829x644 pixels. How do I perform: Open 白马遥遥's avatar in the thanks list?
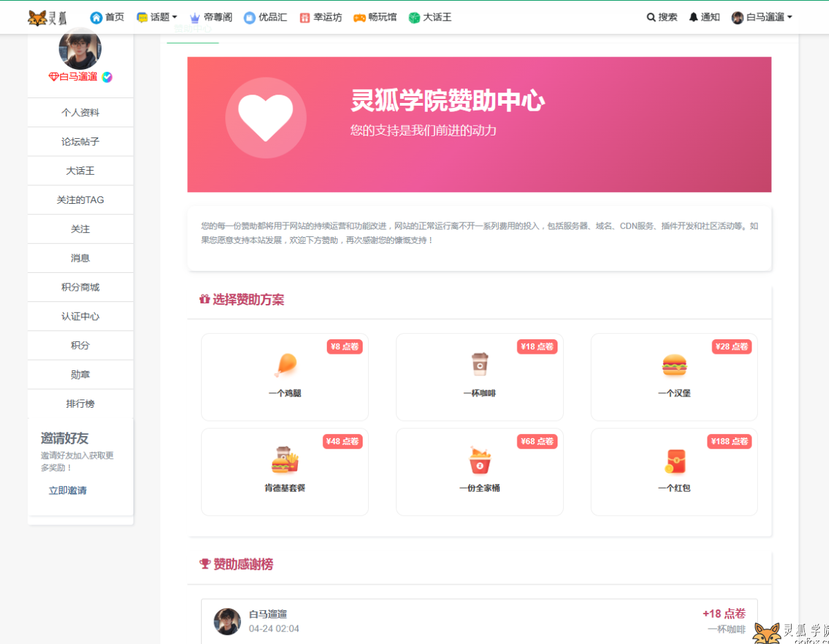[x=227, y=621]
